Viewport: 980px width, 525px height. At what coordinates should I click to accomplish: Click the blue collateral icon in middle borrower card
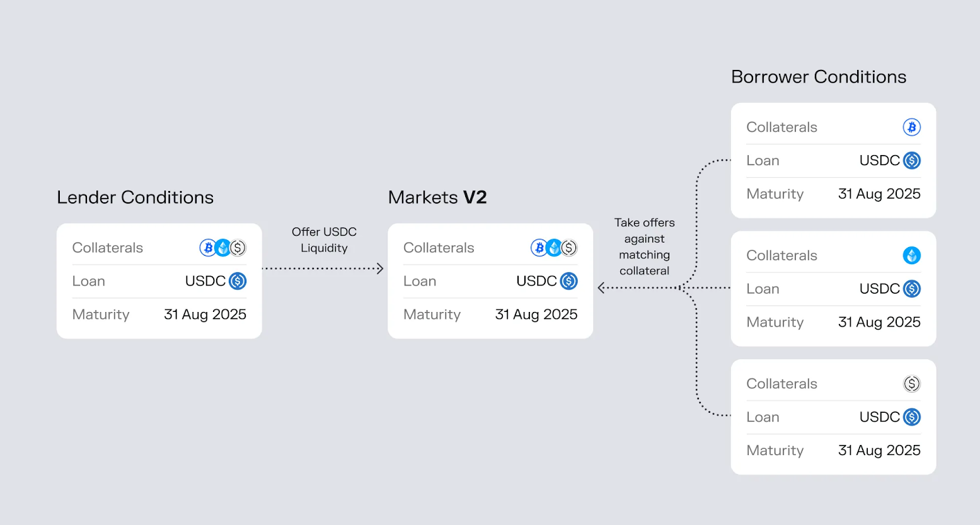(911, 255)
